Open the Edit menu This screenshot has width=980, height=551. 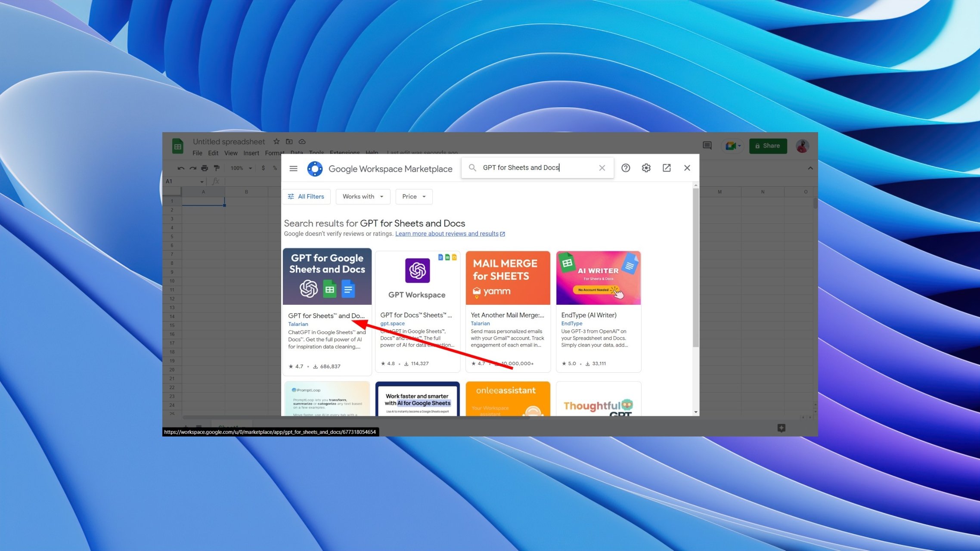click(x=213, y=153)
